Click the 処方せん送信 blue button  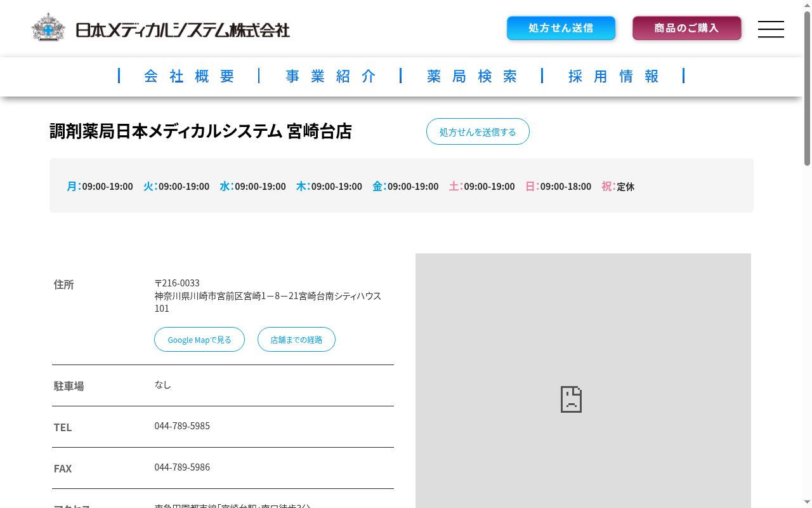tap(561, 28)
